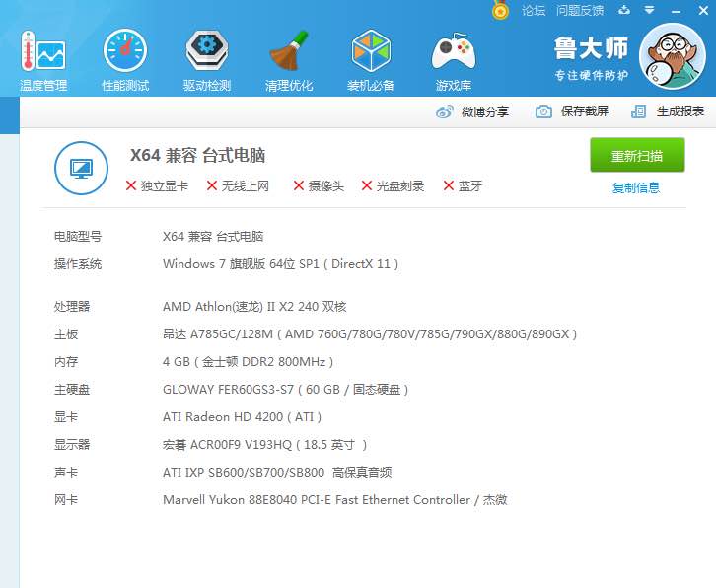Click the X64 兼容 台式电脑 heading

tap(197, 155)
